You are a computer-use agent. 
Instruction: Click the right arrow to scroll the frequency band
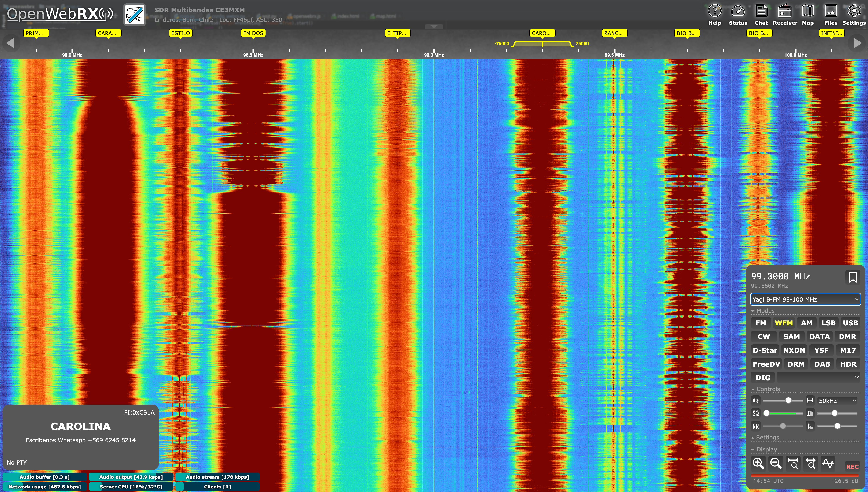(x=857, y=43)
